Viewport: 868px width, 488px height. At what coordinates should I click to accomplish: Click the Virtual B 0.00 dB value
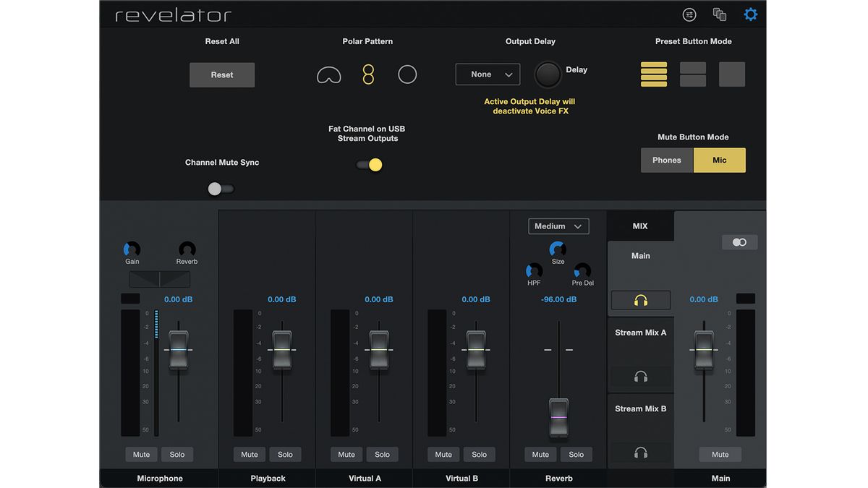tap(476, 299)
